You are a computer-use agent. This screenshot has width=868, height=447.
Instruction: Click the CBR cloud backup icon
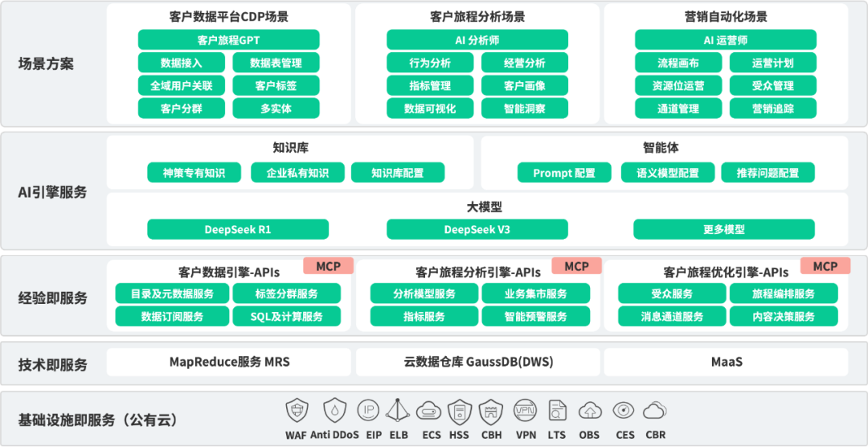[x=655, y=411]
